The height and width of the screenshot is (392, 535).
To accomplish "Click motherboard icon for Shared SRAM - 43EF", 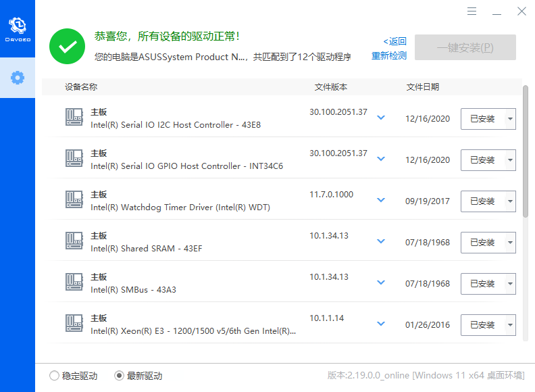I will pyautogui.click(x=74, y=241).
